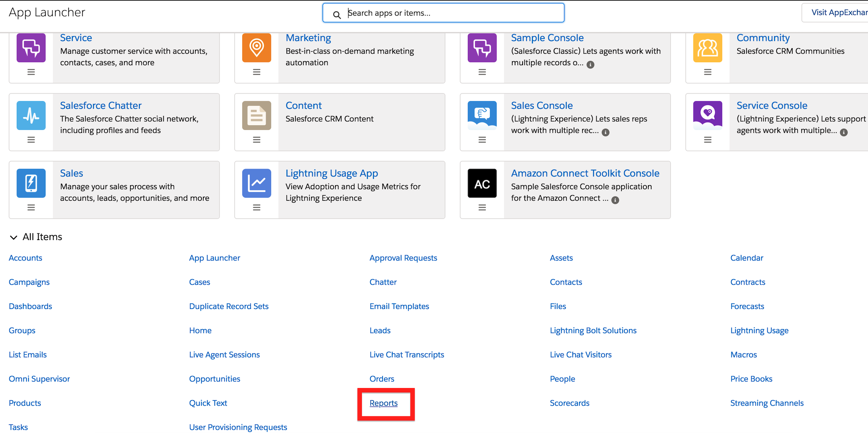868x433 pixels.
Task: Open the Cases item
Action: 199,282
